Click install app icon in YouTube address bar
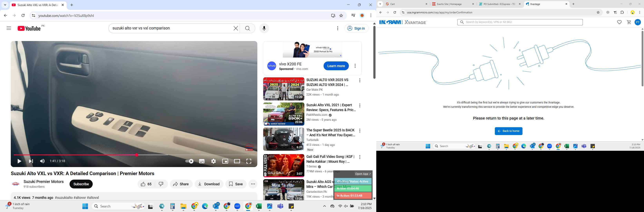Image resolution: width=644 pixels, height=212 pixels. click(333, 16)
